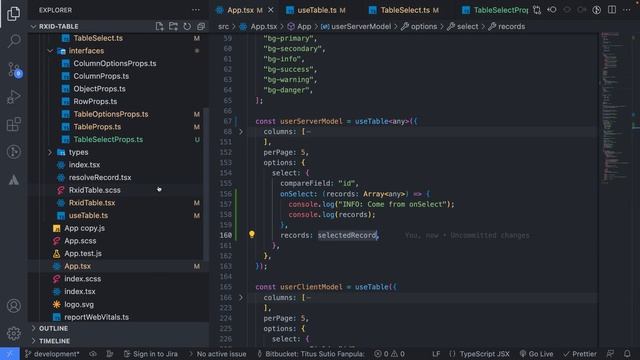Open the Extensions view
This screenshot has height=360, width=640.
coord(13,124)
